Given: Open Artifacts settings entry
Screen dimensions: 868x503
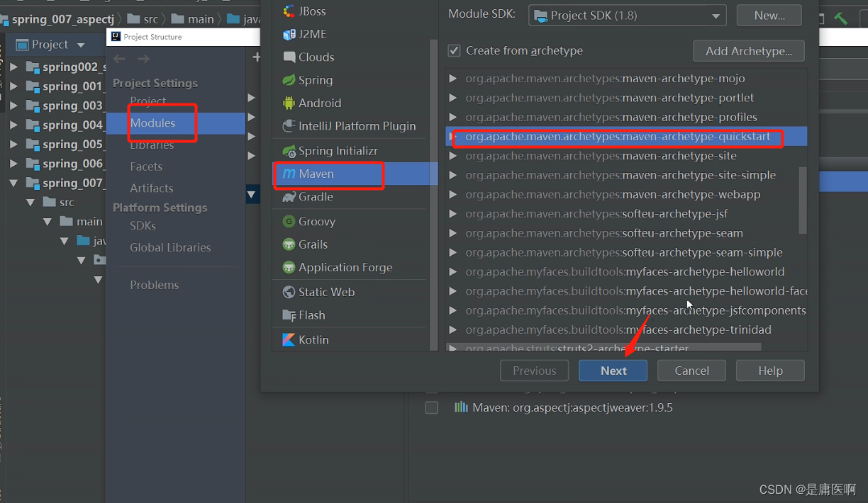Looking at the screenshot, I should (x=151, y=188).
